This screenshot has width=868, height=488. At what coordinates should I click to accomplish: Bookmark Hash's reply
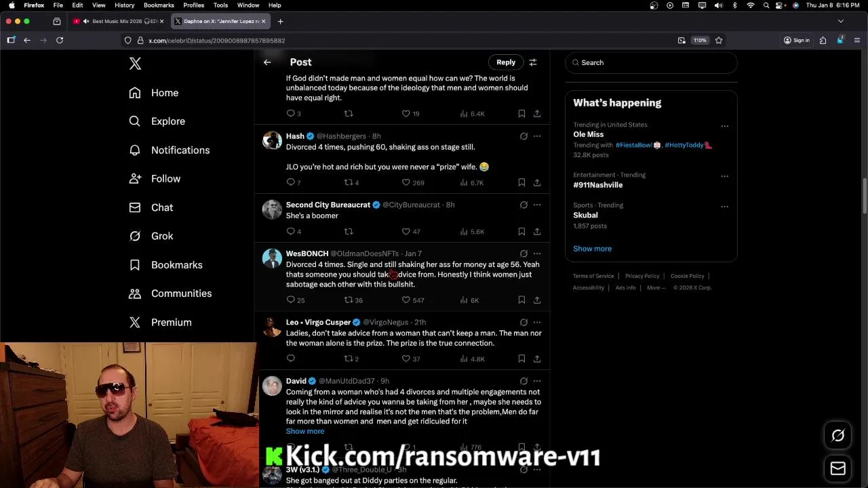coord(521,182)
